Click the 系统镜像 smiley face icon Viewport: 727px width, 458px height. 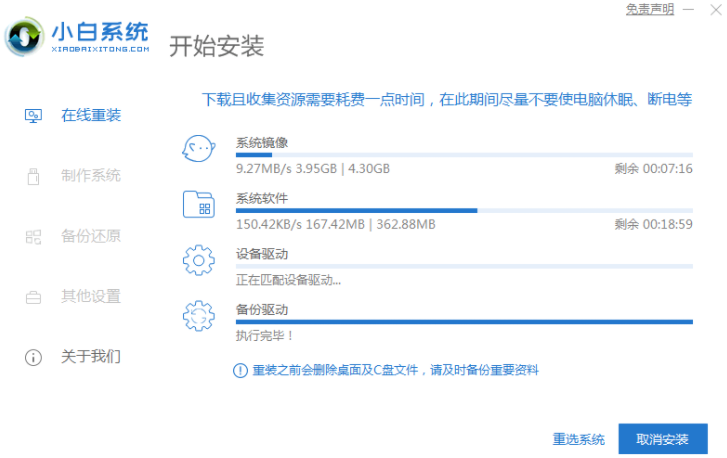(x=198, y=149)
